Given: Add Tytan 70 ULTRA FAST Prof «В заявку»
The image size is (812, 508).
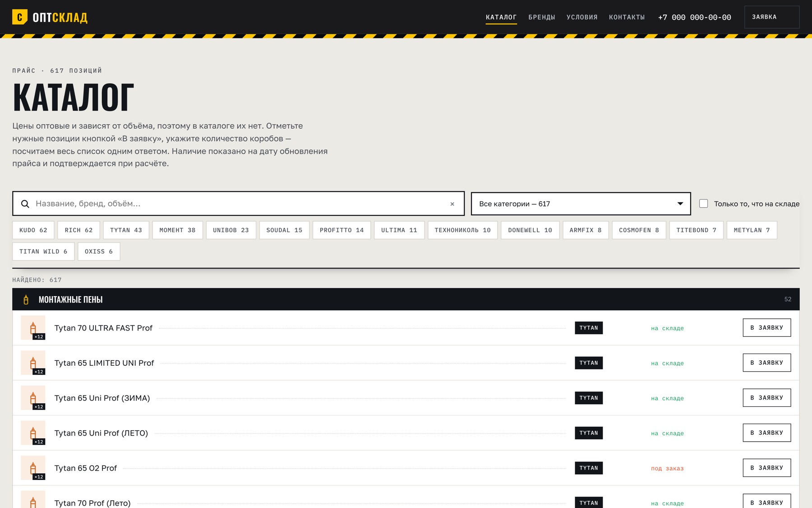Looking at the screenshot, I should point(767,328).
